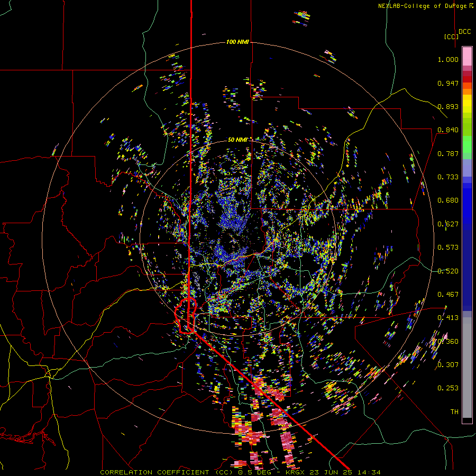Click the TH threshold legend label

coord(454,412)
